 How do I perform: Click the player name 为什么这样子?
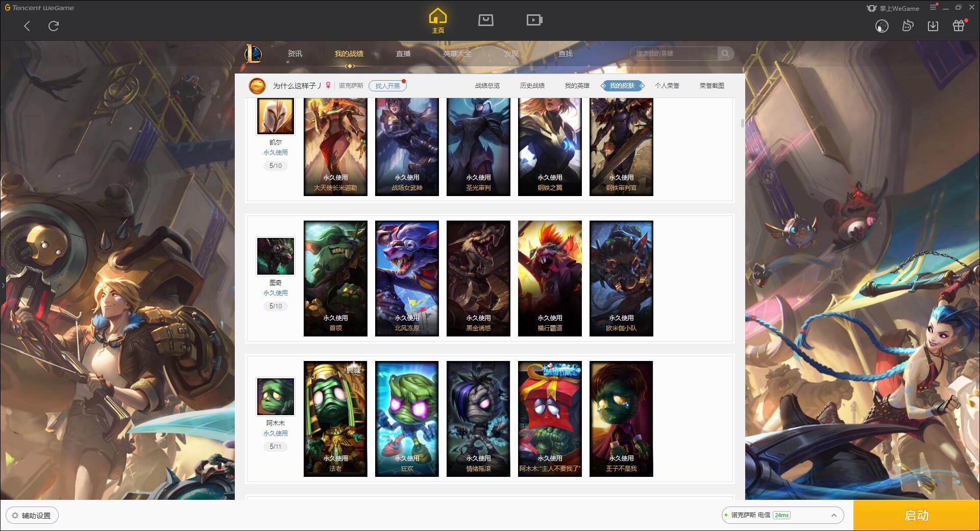(297, 86)
